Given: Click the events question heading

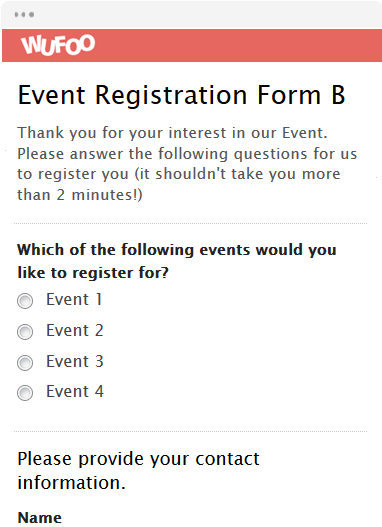Looking at the screenshot, I should coord(177,261).
